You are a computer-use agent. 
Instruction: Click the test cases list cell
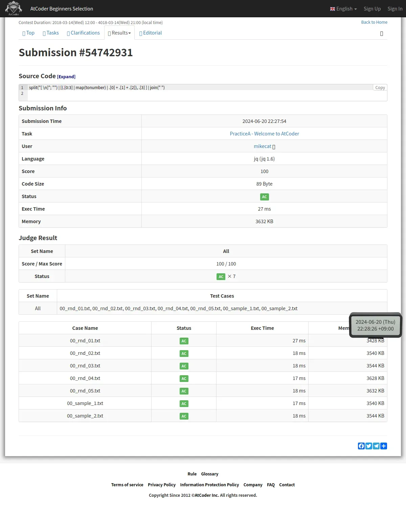tap(222, 308)
